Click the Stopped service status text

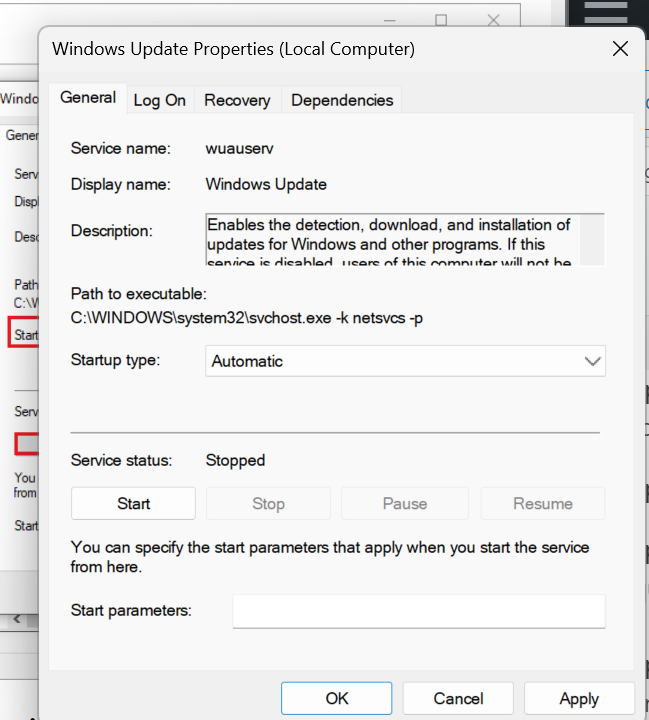[x=235, y=460]
